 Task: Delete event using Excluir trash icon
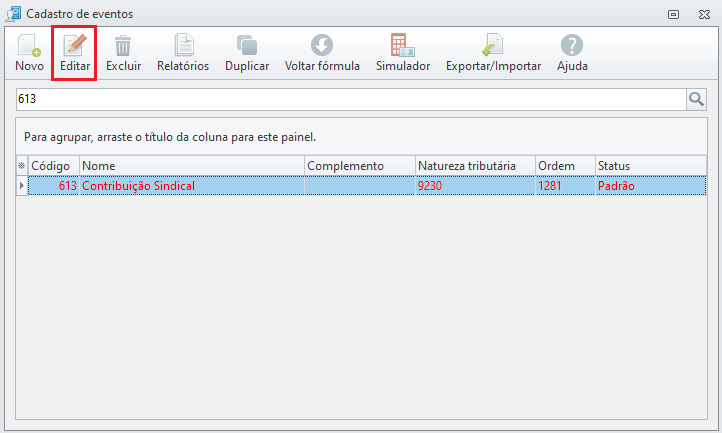(x=123, y=53)
